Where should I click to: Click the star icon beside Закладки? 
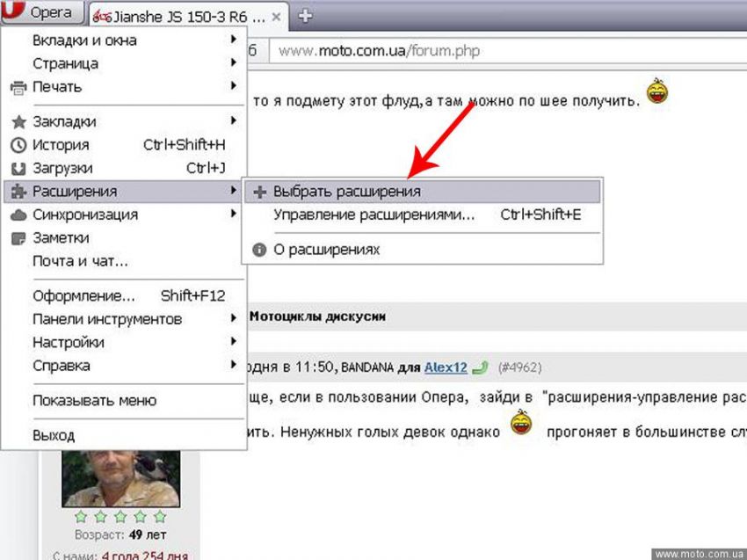18,121
